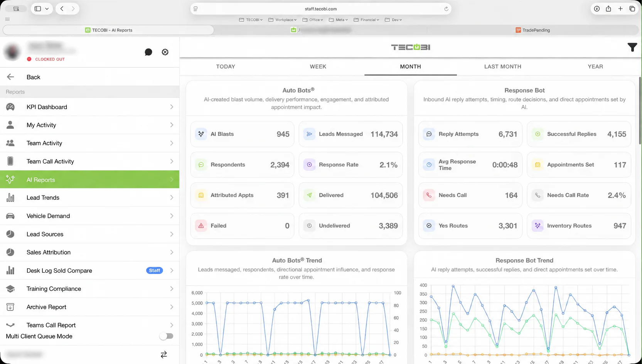This screenshot has height=364, width=642.
Task: Click the Sales Attribution pie icon
Action: coord(10,252)
